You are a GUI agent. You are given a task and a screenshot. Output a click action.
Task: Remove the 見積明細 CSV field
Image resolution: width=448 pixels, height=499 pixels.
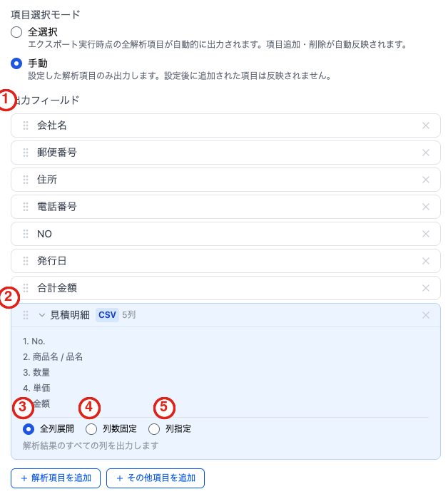(x=425, y=315)
